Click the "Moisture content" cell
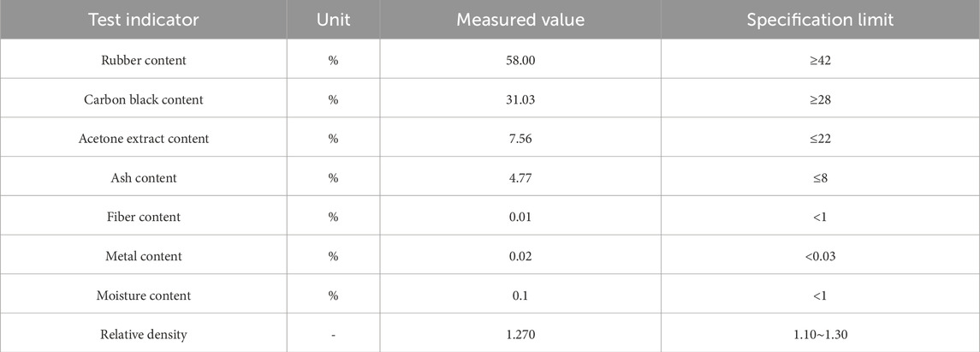980x352 pixels. (x=144, y=295)
